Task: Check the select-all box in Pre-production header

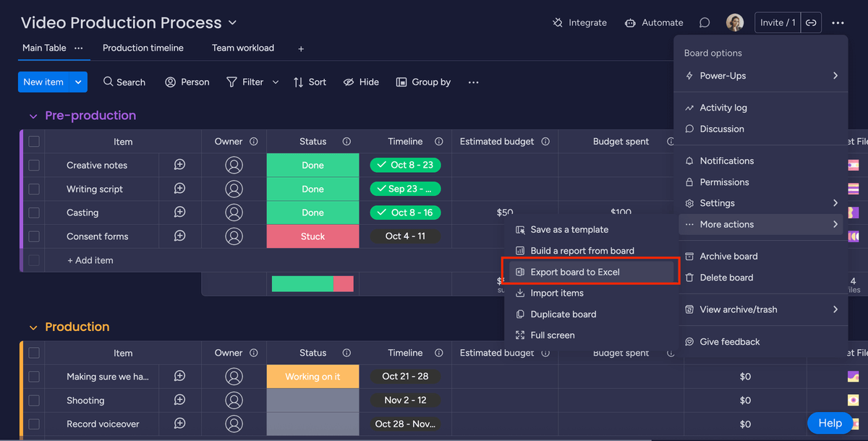Action: [33, 141]
